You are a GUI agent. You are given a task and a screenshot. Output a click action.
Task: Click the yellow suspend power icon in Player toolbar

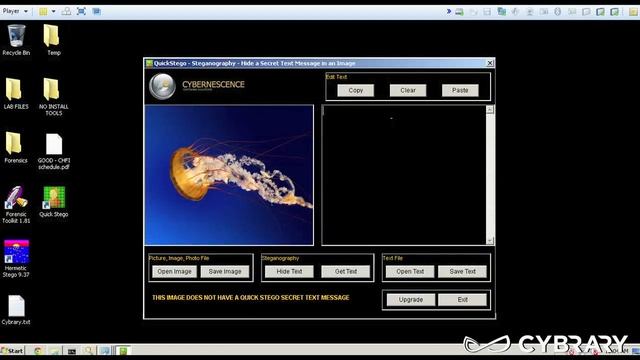tap(43, 11)
